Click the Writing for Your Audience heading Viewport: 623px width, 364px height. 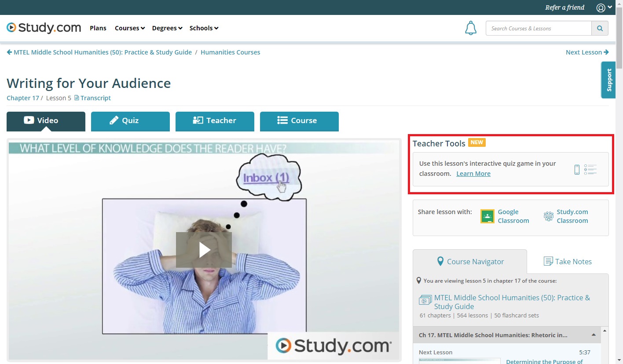(89, 83)
